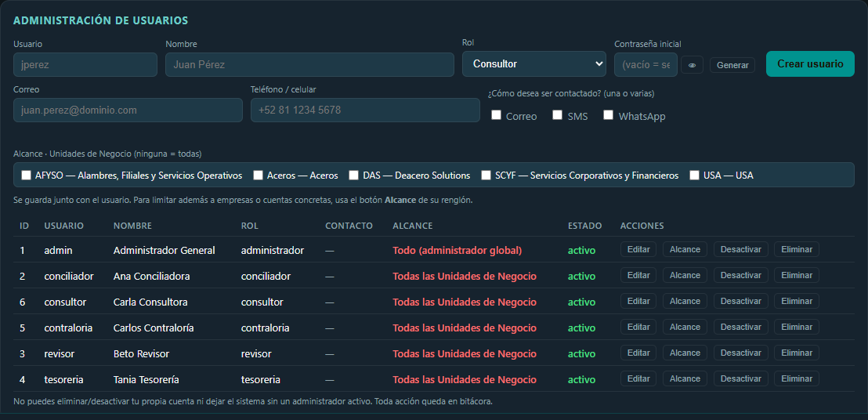This screenshot has height=420, width=868.
Task: Edit the revisor user row
Action: (x=638, y=353)
